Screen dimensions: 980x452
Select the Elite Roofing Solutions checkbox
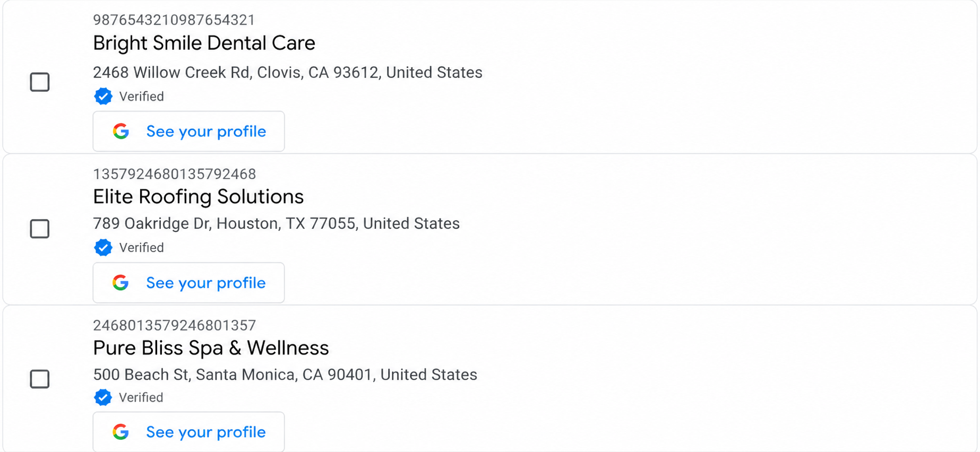click(x=40, y=229)
